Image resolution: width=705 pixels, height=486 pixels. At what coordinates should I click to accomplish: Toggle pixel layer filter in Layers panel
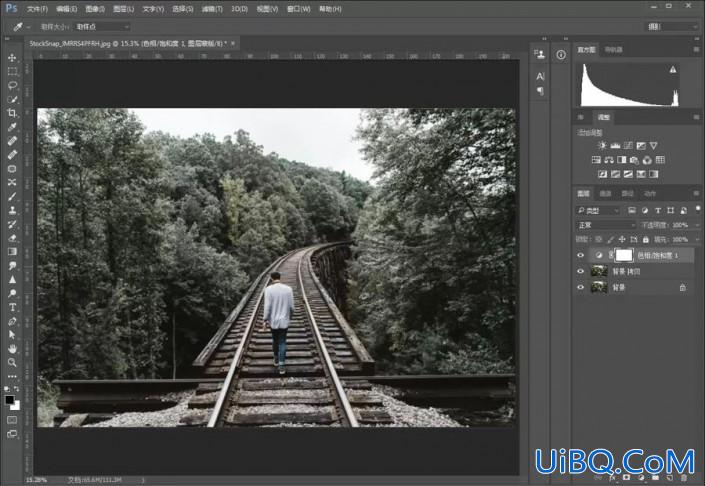[x=632, y=210]
